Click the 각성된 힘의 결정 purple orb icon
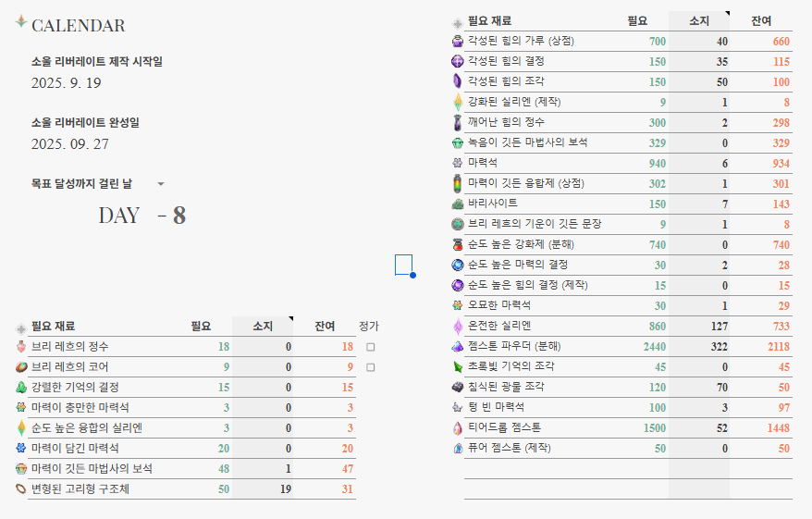This screenshot has height=519, width=812. click(x=457, y=61)
